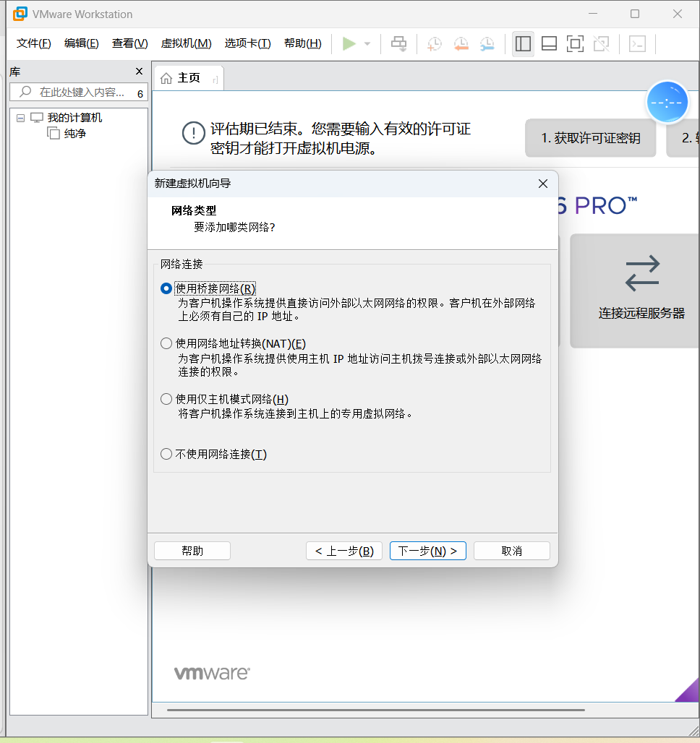Screen dimensions: 700x743
Task: Click the 我的计算机 tree label
Action: coord(74,118)
